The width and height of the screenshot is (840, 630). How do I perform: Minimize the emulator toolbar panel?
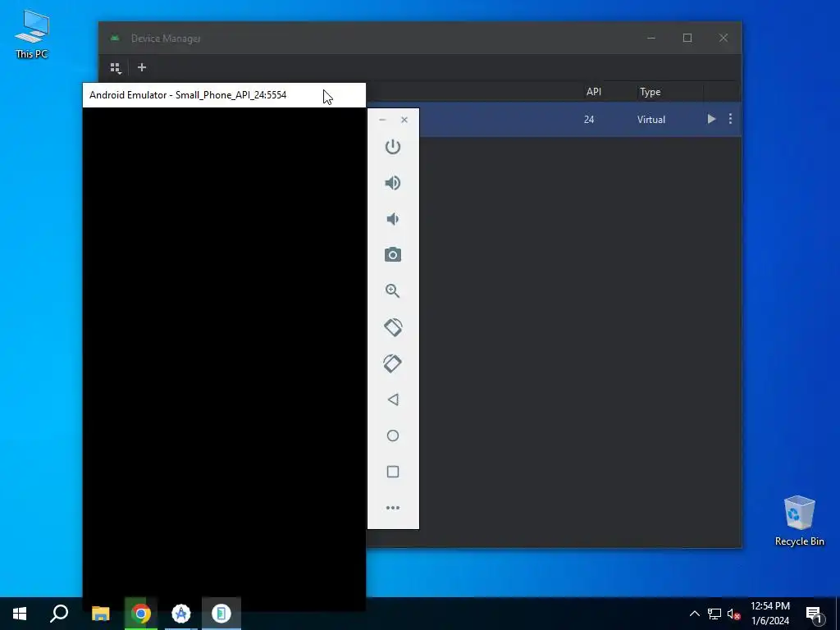point(382,120)
